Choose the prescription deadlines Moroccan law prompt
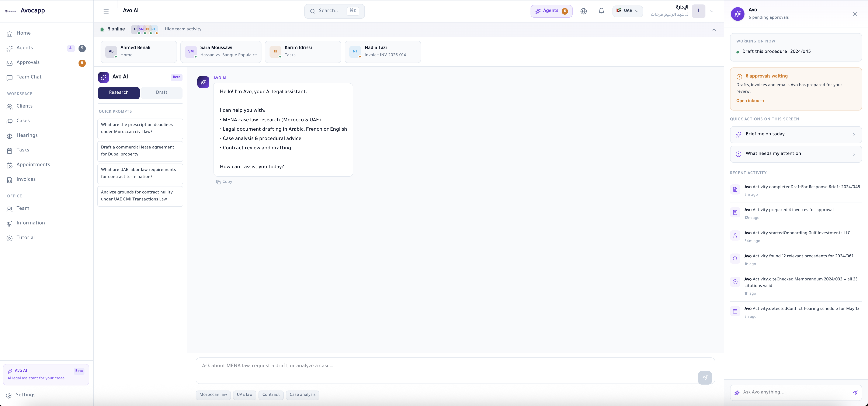This screenshot has height=406, width=868. coord(140,129)
